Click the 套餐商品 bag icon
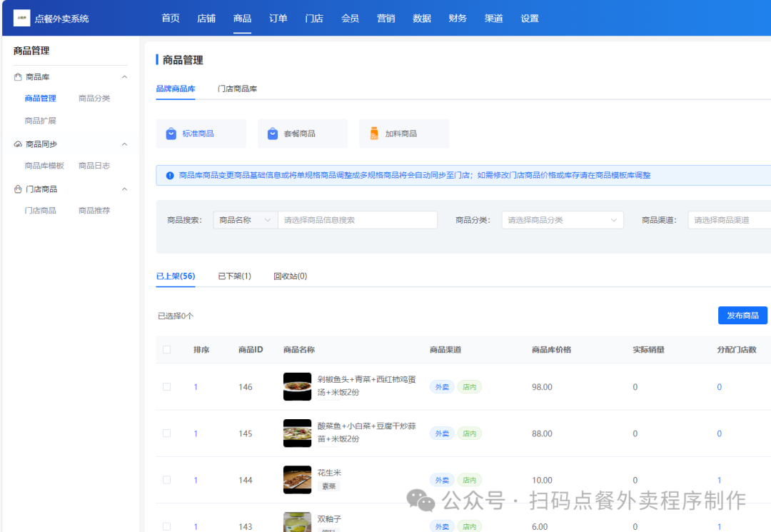The height and width of the screenshot is (532, 771). 273,134
